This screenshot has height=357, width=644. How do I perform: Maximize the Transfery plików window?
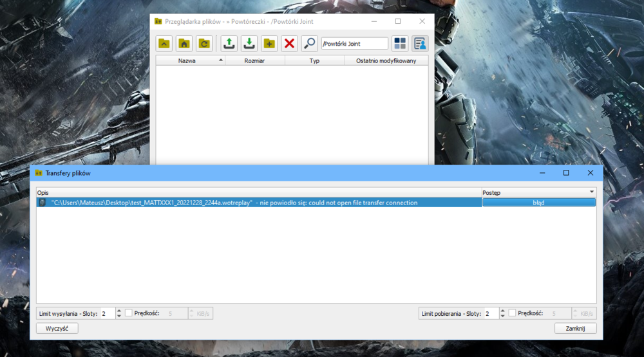(566, 173)
